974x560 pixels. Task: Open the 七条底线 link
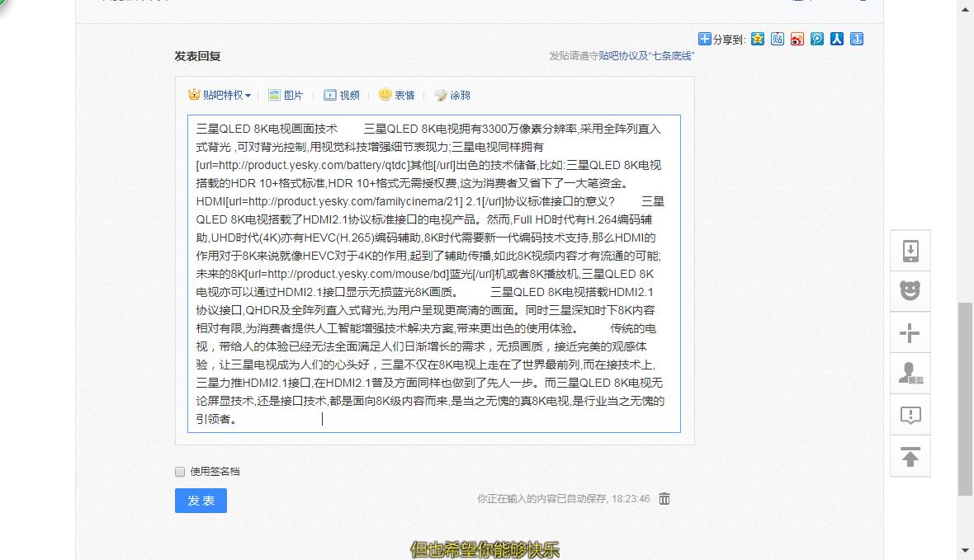672,56
